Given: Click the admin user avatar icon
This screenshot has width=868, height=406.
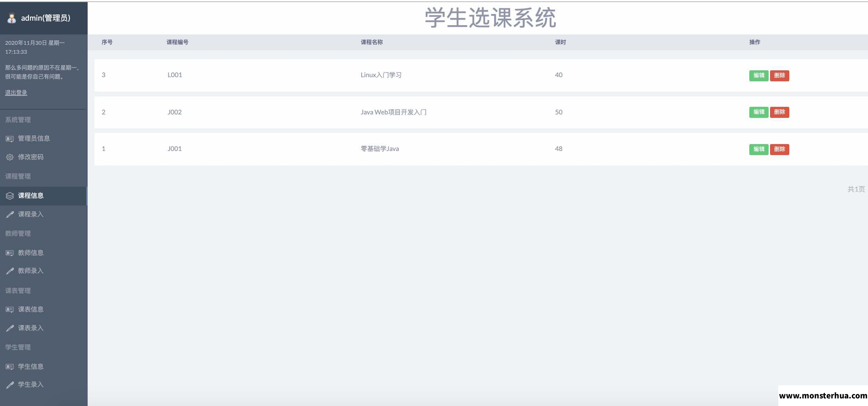Looking at the screenshot, I should click(x=12, y=18).
